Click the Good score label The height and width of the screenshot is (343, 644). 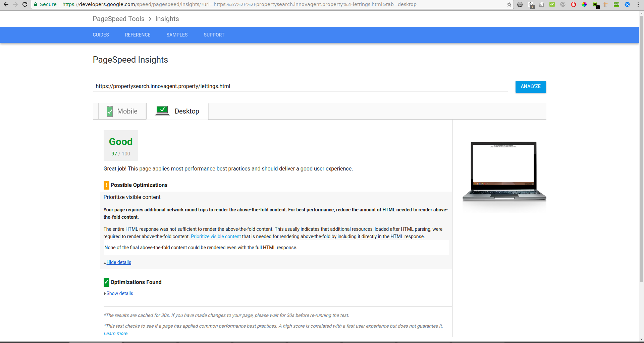pos(121,142)
